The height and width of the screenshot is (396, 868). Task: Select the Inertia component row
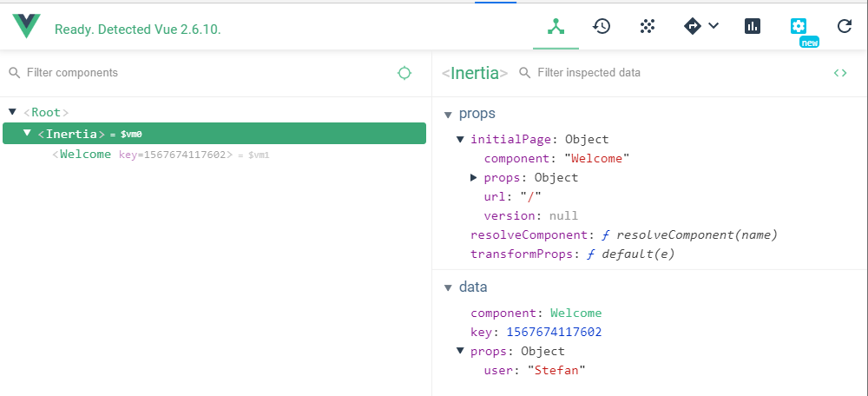click(214, 134)
